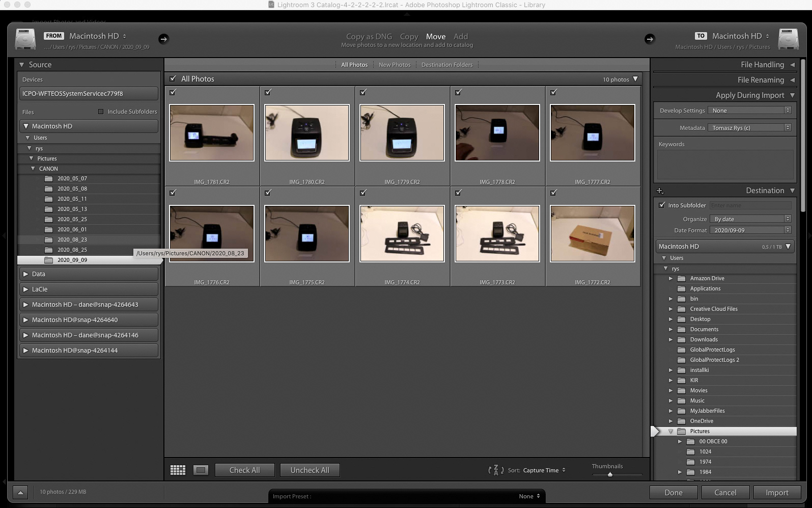The image size is (812, 508).
Task: Uncheck IMG_1772.CR2 photo checkbox
Action: tap(553, 193)
